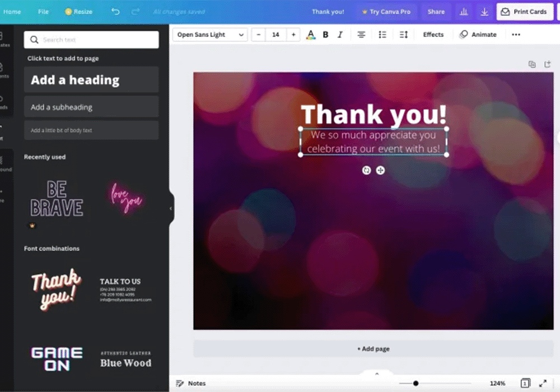
Task: Click the Font combinations label
Action: tap(52, 249)
